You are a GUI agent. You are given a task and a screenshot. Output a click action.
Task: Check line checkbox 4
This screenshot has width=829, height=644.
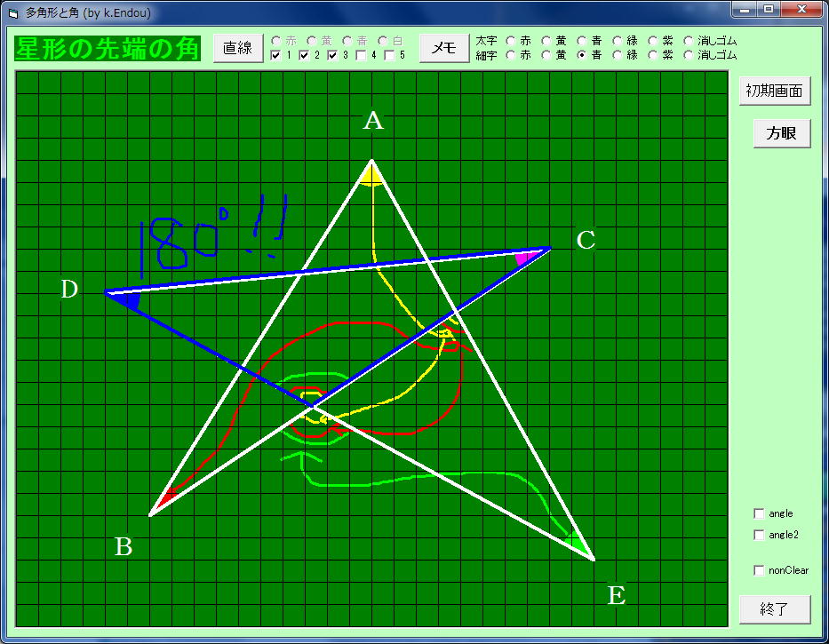coord(361,55)
